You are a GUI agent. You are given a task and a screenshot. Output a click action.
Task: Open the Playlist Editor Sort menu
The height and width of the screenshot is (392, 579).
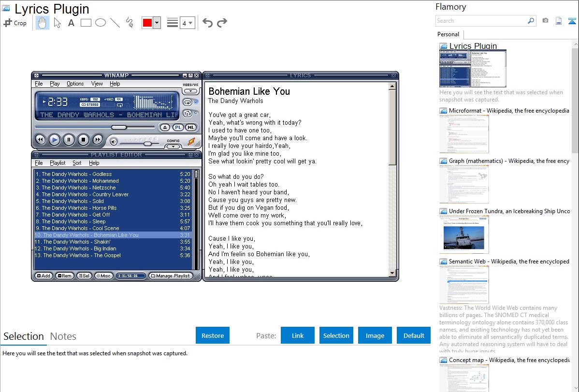coord(77,163)
